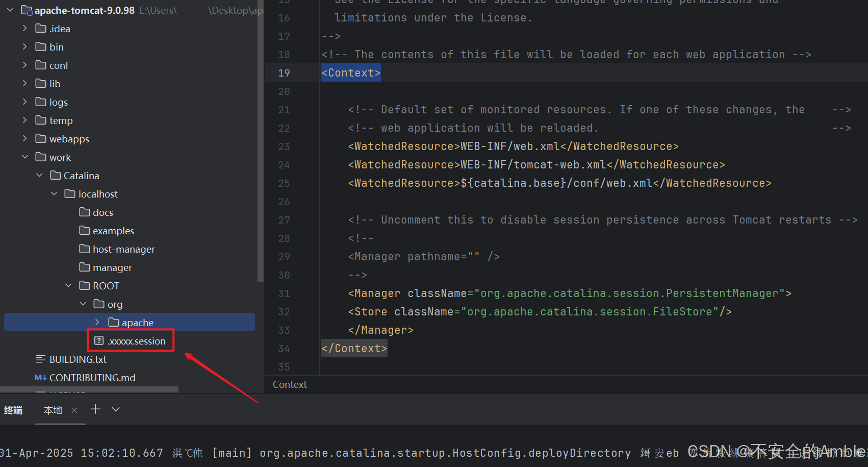Viewport: 868px width, 467px height.
Task: Click the Catalina folder icon
Action: click(56, 175)
